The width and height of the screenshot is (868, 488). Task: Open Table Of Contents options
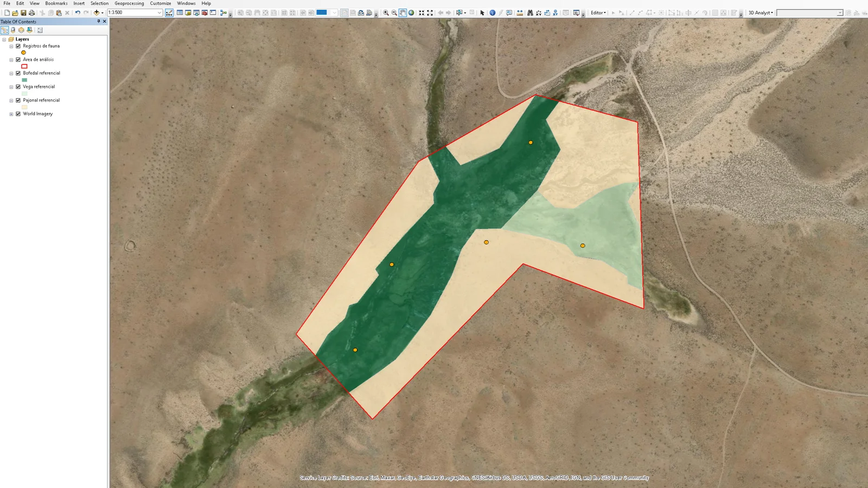pos(40,30)
